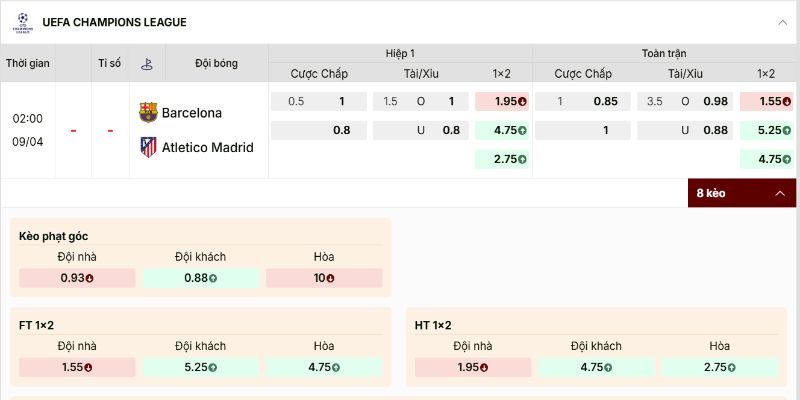Select HT 1x2 Hòa odds 2.75

point(720,367)
